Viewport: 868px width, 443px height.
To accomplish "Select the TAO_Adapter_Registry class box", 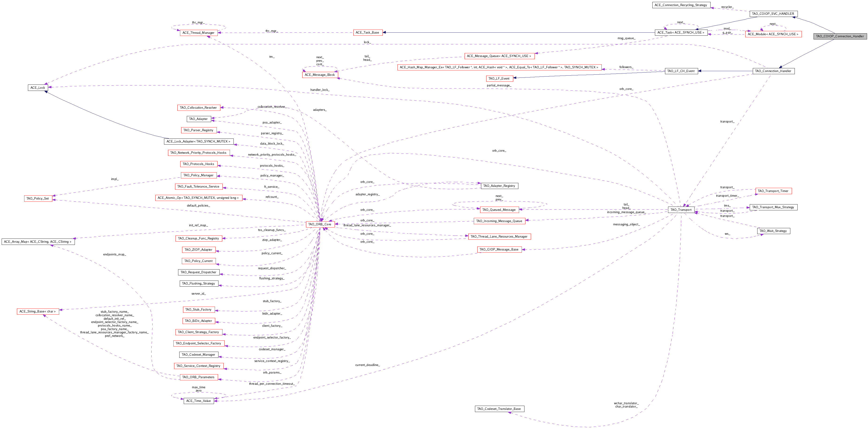I will coord(499,186).
